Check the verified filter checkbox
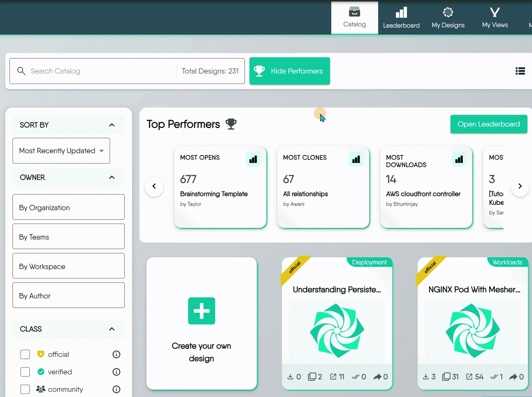Viewport: 532px width, 397px height. 25,372
